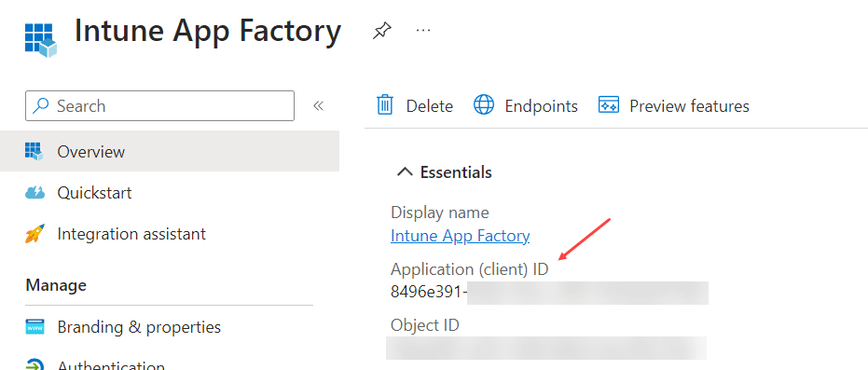Click the Intune App Factory app registration icon
Image resolution: width=868 pixels, height=370 pixels.
coord(41,40)
